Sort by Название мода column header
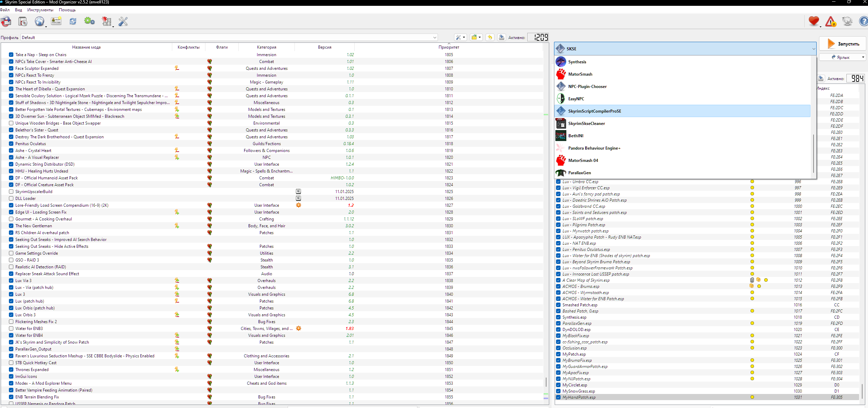Viewport: 868px width, 408px height. [86, 47]
